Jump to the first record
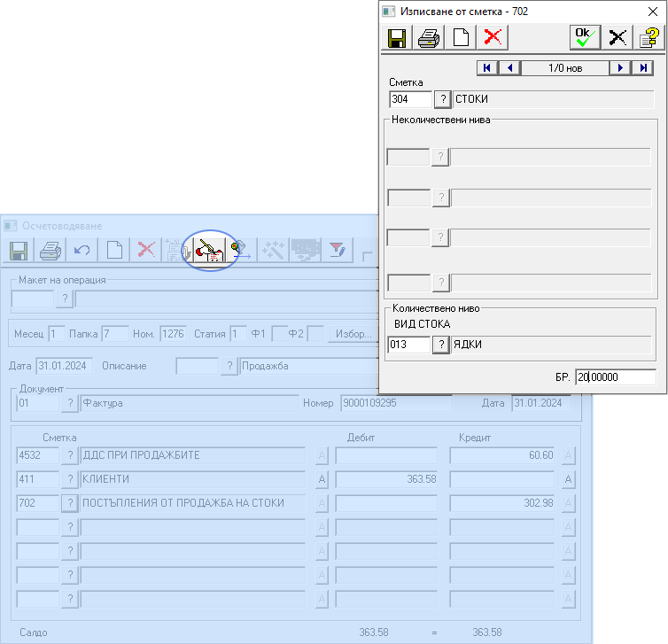The image size is (668, 644). point(486,68)
